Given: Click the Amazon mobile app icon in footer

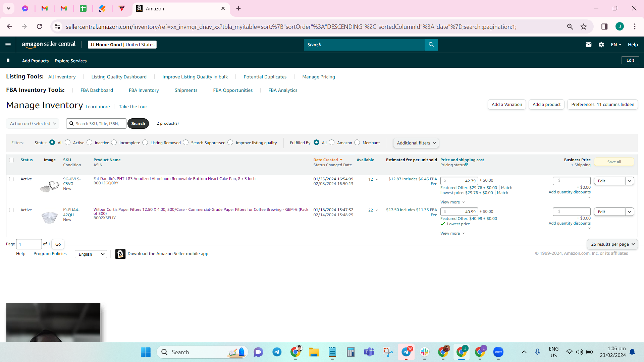Looking at the screenshot, I should tap(120, 254).
